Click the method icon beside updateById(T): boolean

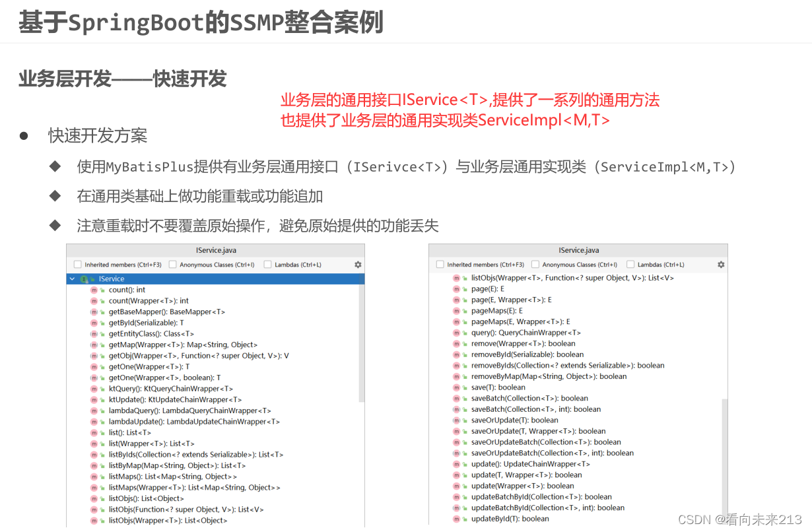pos(456,519)
